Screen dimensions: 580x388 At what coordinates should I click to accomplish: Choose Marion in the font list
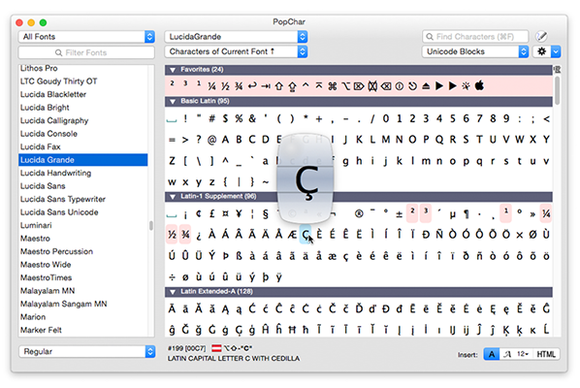pyautogui.click(x=83, y=317)
